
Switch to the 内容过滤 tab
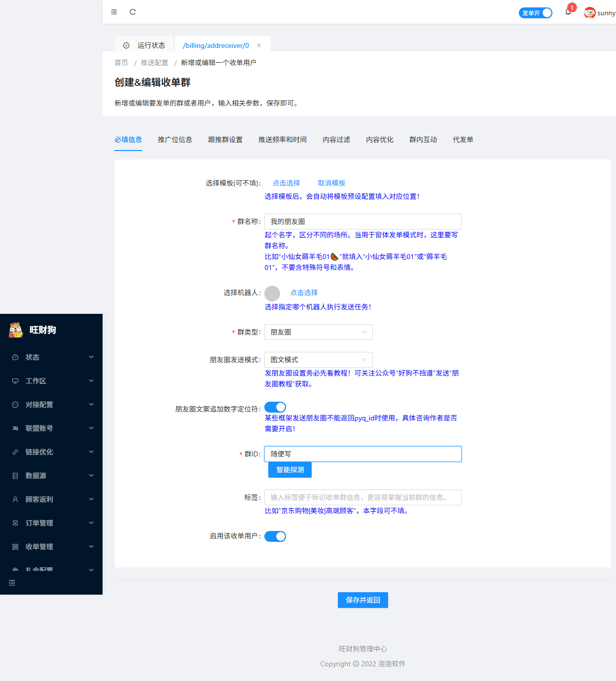(336, 140)
